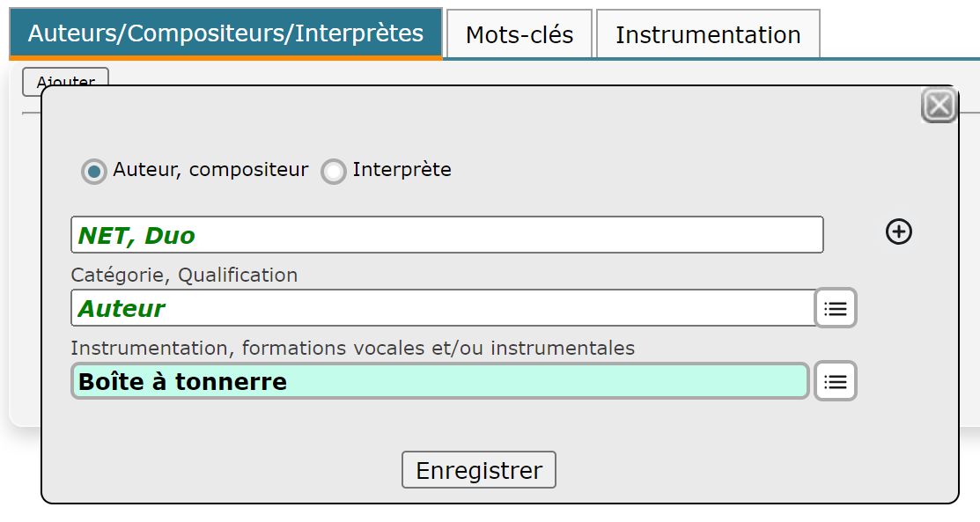This screenshot has width=980, height=522.
Task: Click the partially hidden Ajouter button
Action: tap(66, 77)
